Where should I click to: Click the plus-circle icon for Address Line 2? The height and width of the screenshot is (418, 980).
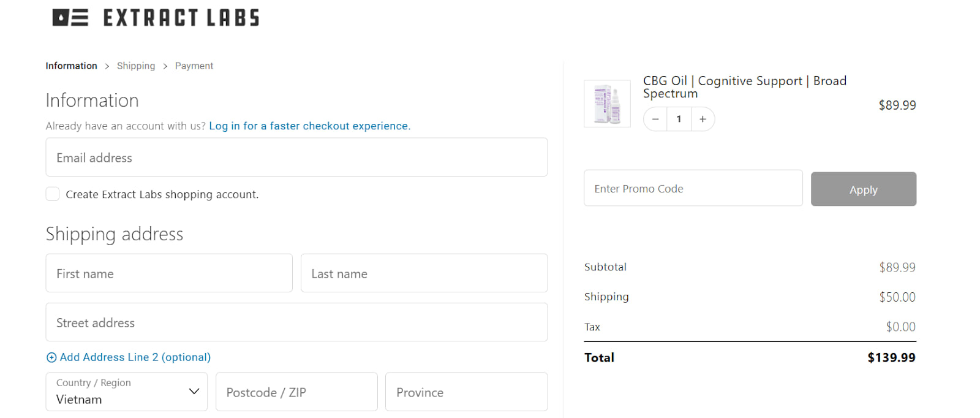click(51, 357)
